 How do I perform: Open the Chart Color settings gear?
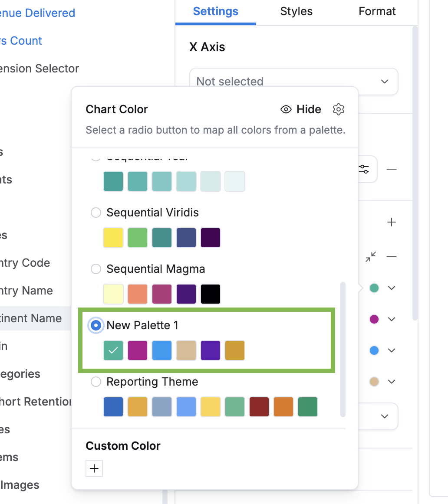click(338, 109)
